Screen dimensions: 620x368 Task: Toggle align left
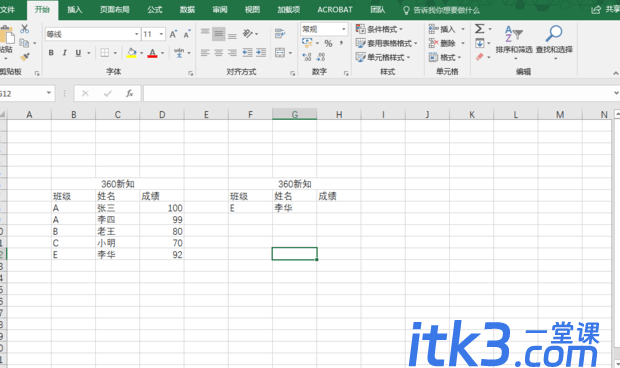click(205, 53)
